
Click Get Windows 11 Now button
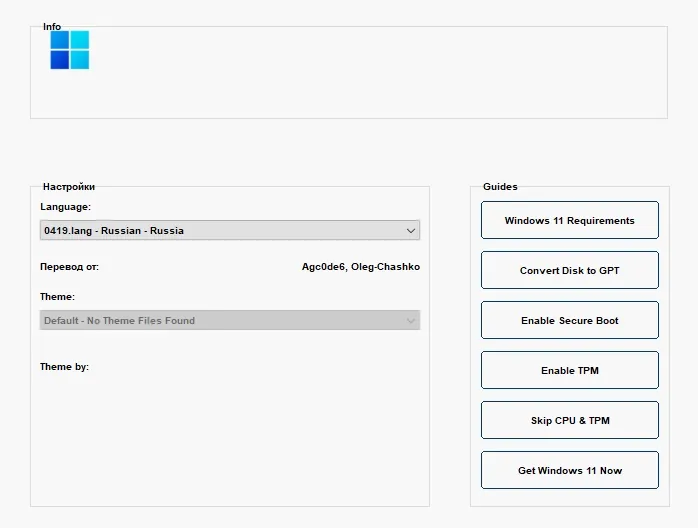[570, 470]
